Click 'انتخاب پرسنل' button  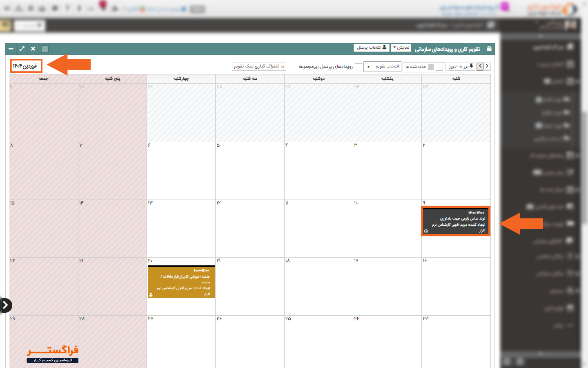(x=371, y=48)
